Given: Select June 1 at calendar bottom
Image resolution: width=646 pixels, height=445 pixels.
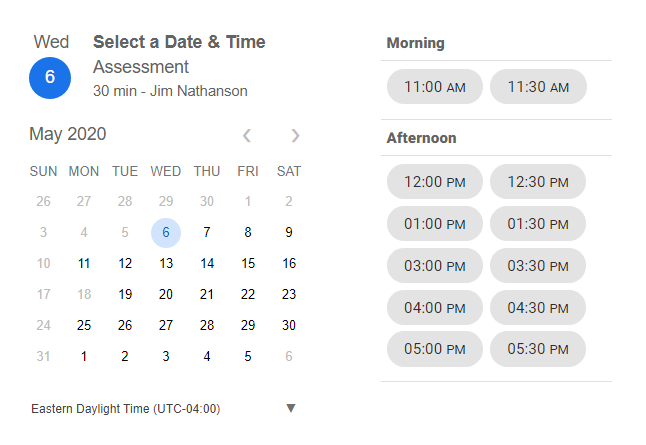Looking at the screenshot, I should click(x=84, y=356).
